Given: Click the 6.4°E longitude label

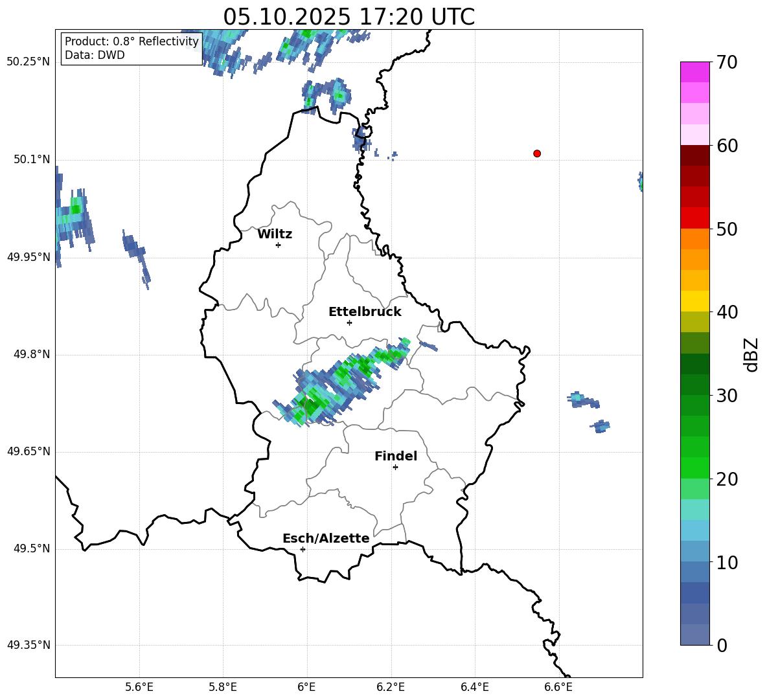Looking at the screenshot, I should pyautogui.click(x=474, y=687).
